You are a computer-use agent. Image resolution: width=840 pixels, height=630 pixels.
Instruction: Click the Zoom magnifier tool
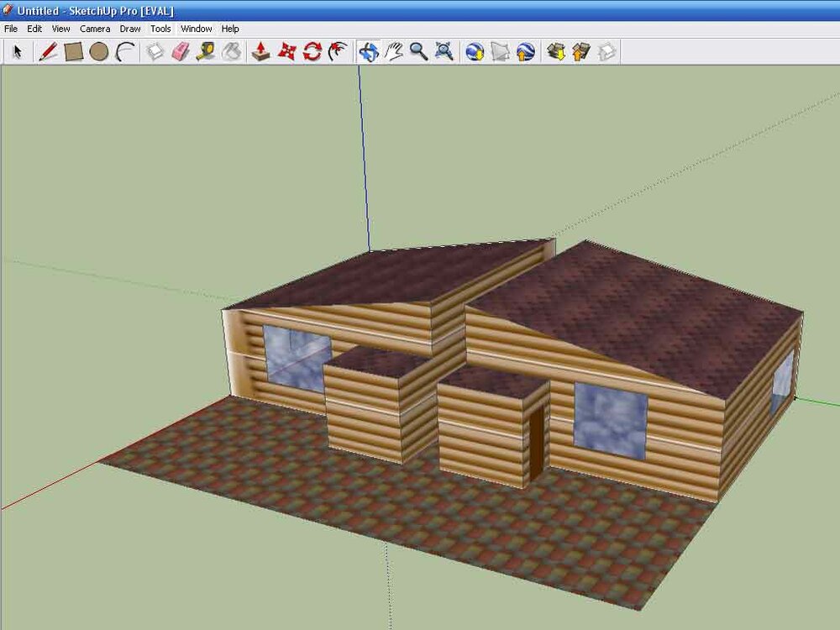pos(418,52)
